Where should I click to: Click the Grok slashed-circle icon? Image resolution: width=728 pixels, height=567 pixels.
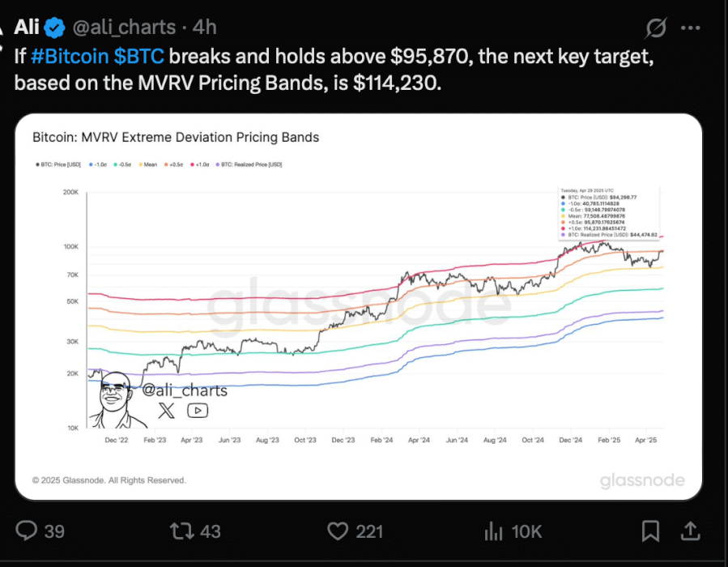pos(656,28)
